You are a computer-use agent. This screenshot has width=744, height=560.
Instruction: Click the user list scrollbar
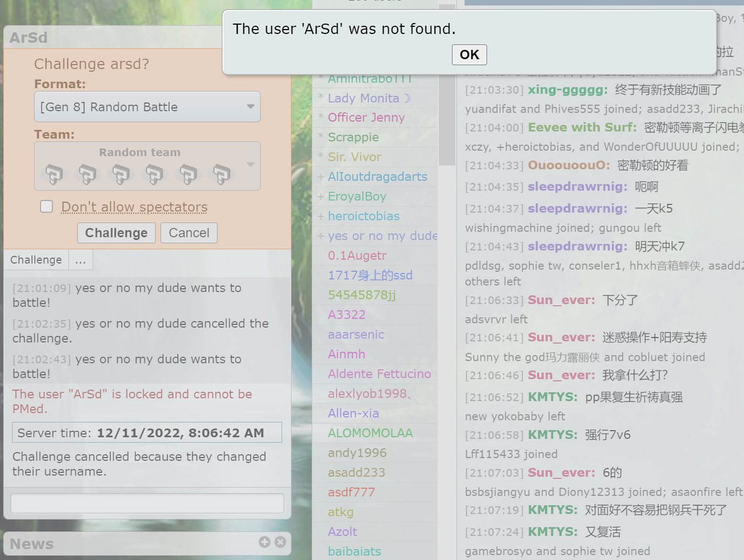click(x=447, y=85)
